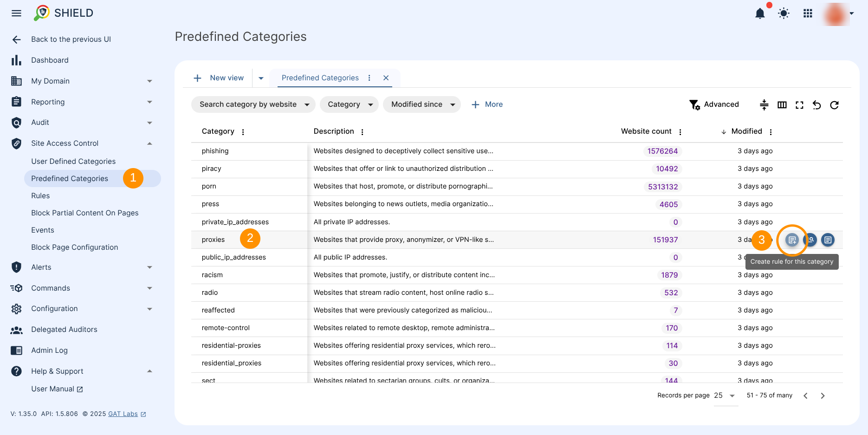Screen dimensions: 868x435
Task: Collapse the Site Access Control menu
Action: point(149,143)
